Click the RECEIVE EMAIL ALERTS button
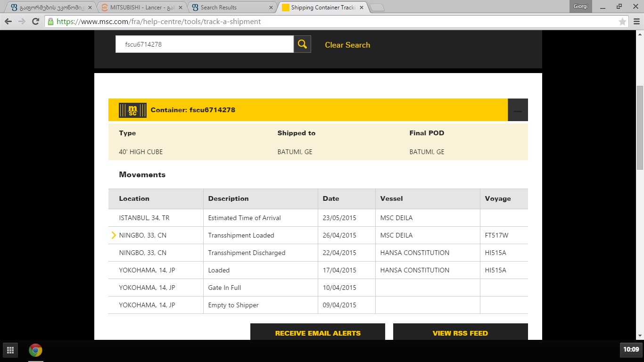This screenshot has width=644, height=362. (x=318, y=333)
